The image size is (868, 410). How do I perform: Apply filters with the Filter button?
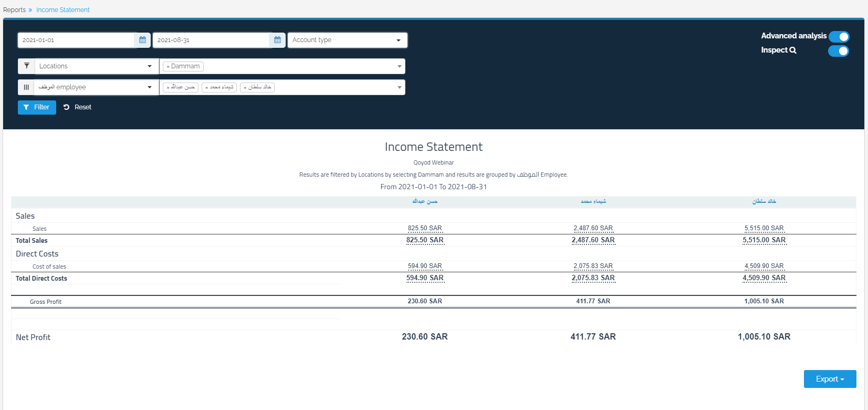click(x=37, y=107)
